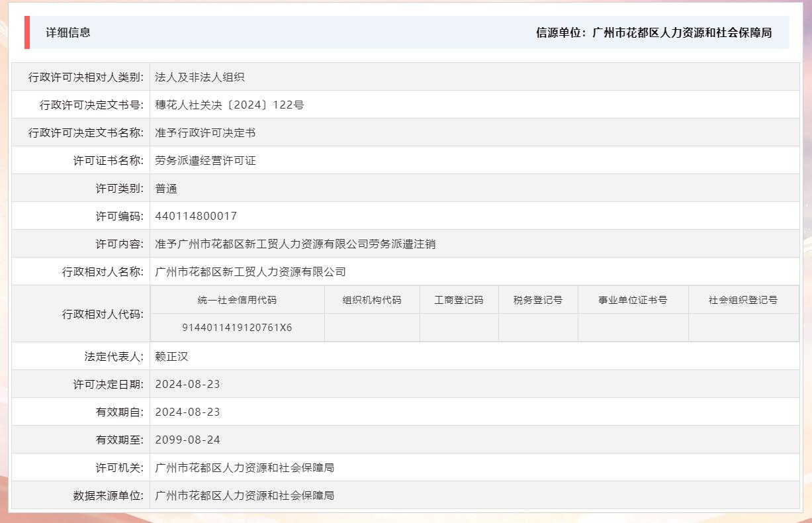Image resolution: width=812 pixels, height=523 pixels.
Task: Click the 有效期自 label
Action: (x=120, y=412)
